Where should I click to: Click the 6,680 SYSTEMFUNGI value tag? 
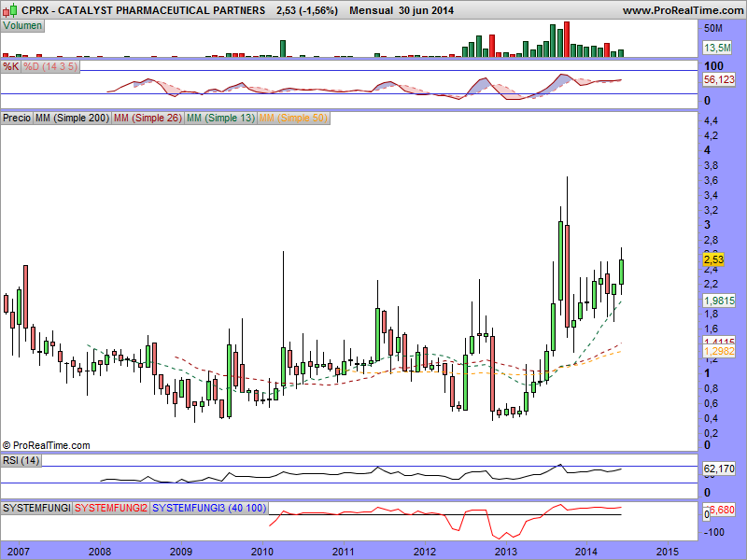(x=722, y=510)
